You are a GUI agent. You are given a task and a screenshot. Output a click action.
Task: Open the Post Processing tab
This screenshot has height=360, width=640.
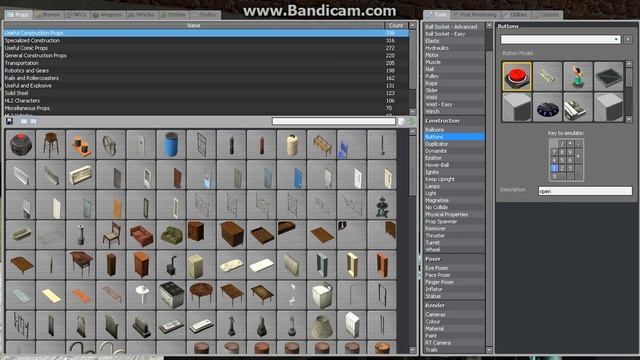(475, 15)
